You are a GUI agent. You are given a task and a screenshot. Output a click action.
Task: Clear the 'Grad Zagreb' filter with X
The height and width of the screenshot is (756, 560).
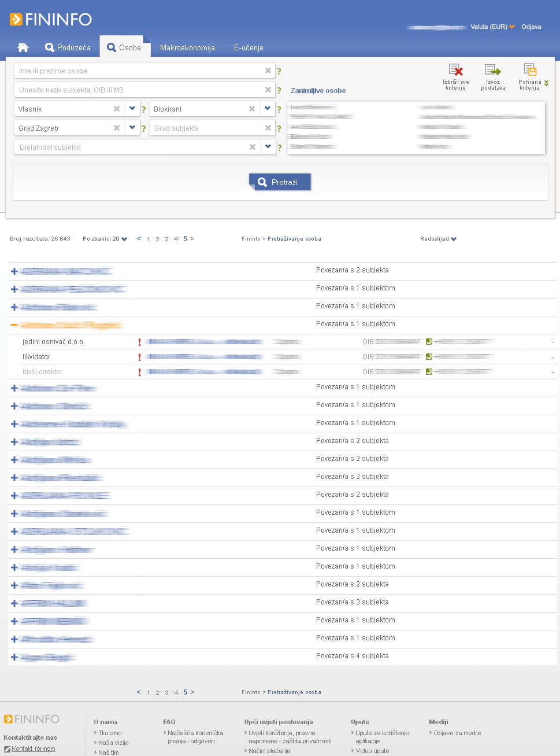117,128
